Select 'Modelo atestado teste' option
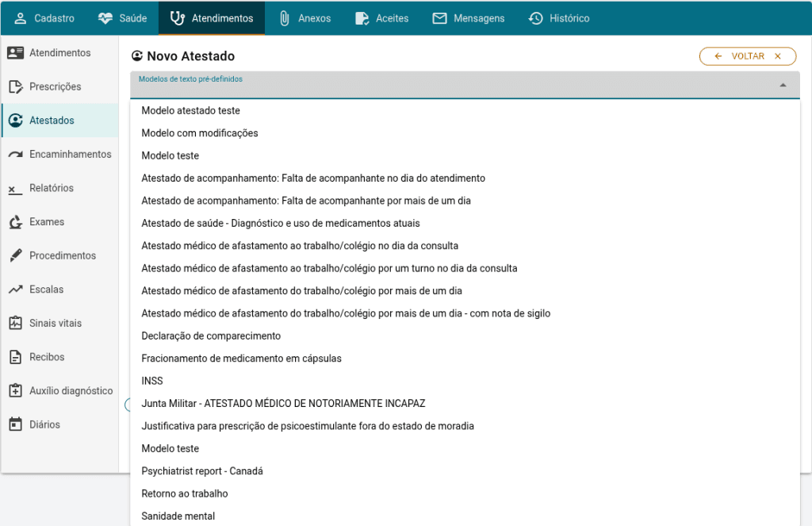 pos(465,110)
